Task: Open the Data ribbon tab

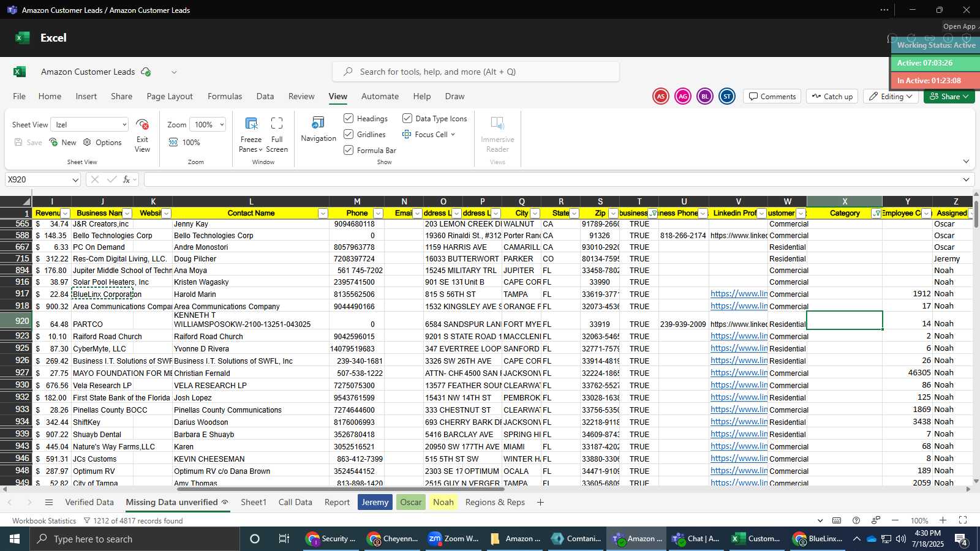Action: click(x=265, y=96)
